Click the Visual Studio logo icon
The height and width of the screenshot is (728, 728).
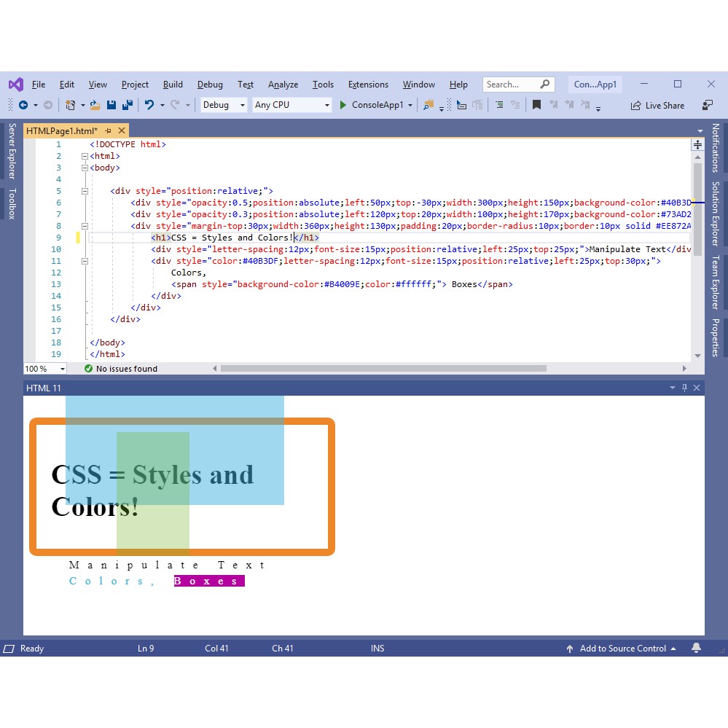click(16, 84)
